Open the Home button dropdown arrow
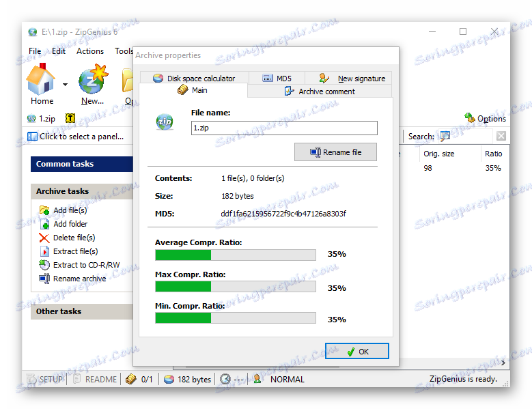This screenshot has height=409, width=532. pyautogui.click(x=65, y=85)
